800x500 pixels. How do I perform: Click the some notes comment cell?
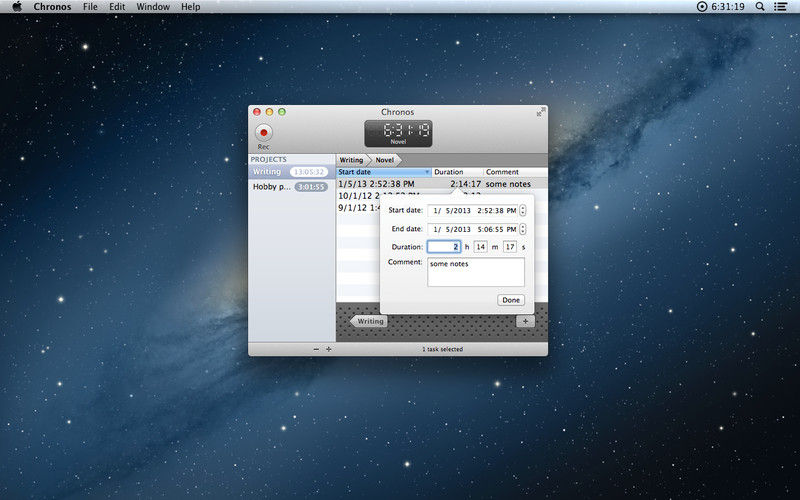(508, 184)
